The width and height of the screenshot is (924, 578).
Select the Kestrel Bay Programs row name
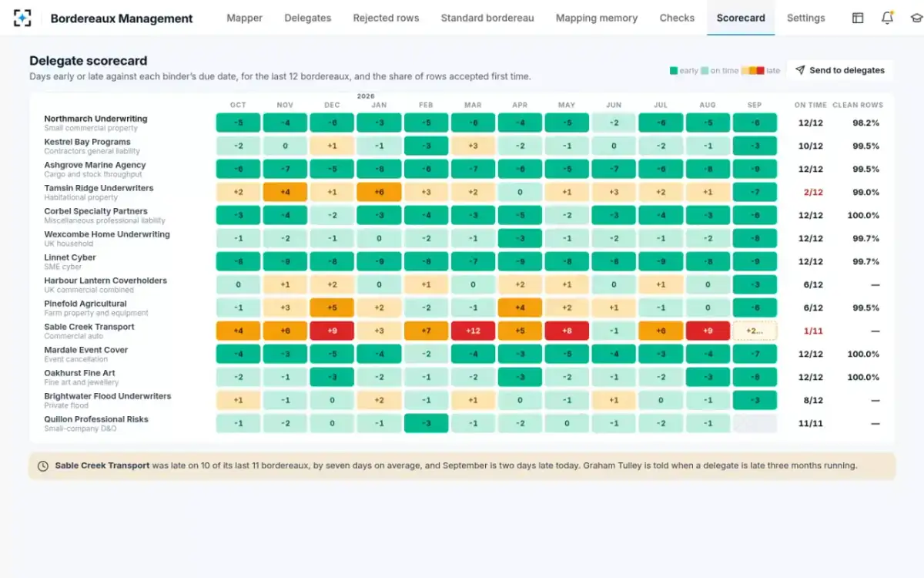click(x=87, y=142)
